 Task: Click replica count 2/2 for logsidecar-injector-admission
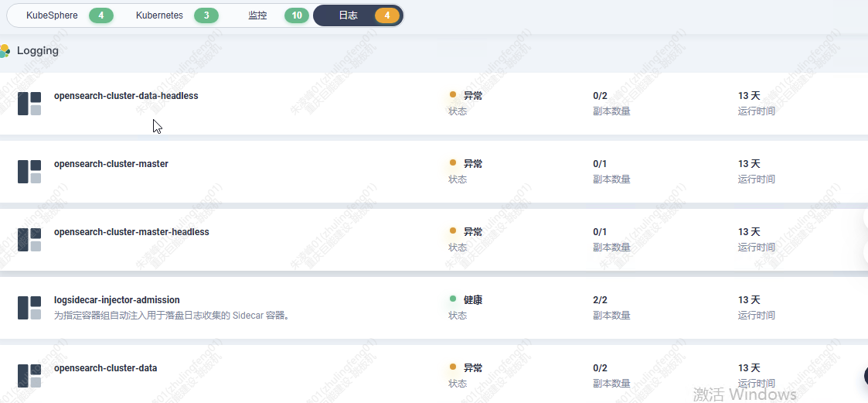[600, 300]
